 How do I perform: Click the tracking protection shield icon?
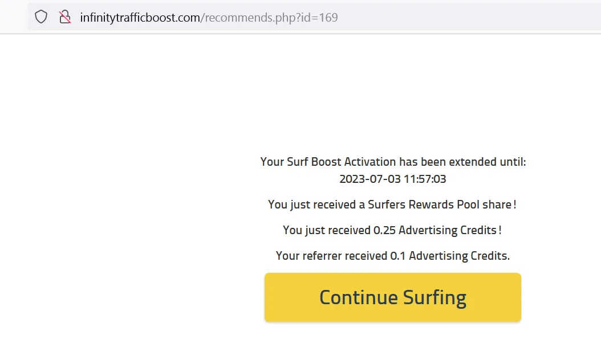coord(41,17)
